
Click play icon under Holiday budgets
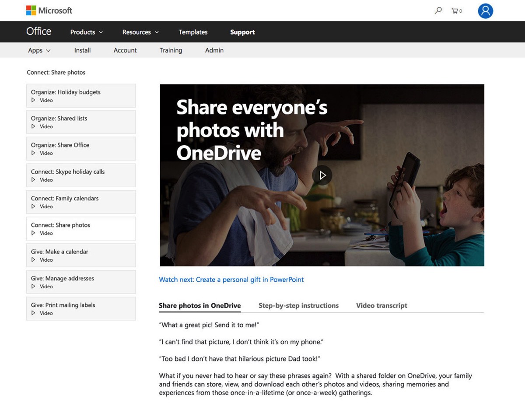(x=33, y=100)
